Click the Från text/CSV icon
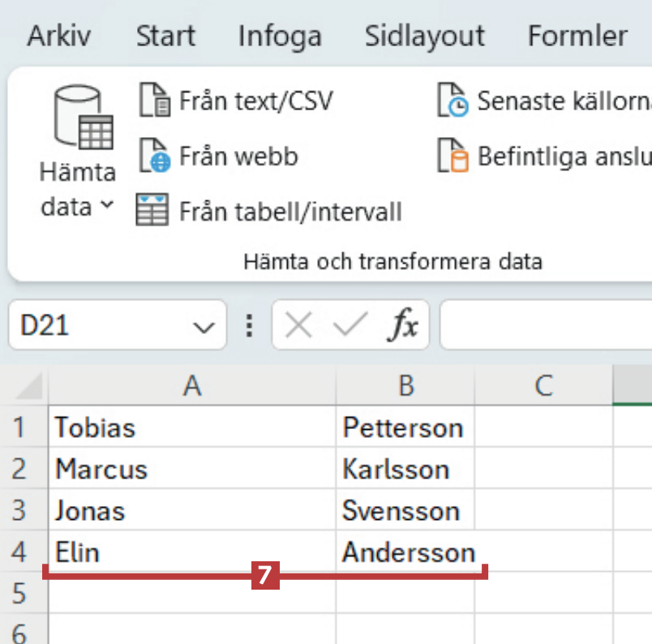 tap(155, 101)
